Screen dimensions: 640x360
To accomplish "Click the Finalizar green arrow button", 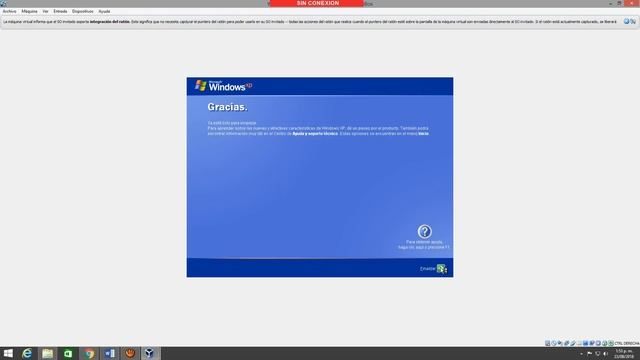I will 442,269.
